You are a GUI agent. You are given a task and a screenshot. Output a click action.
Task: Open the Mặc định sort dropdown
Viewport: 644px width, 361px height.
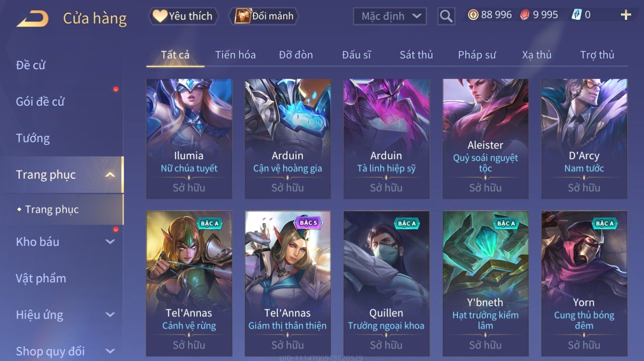click(x=390, y=16)
